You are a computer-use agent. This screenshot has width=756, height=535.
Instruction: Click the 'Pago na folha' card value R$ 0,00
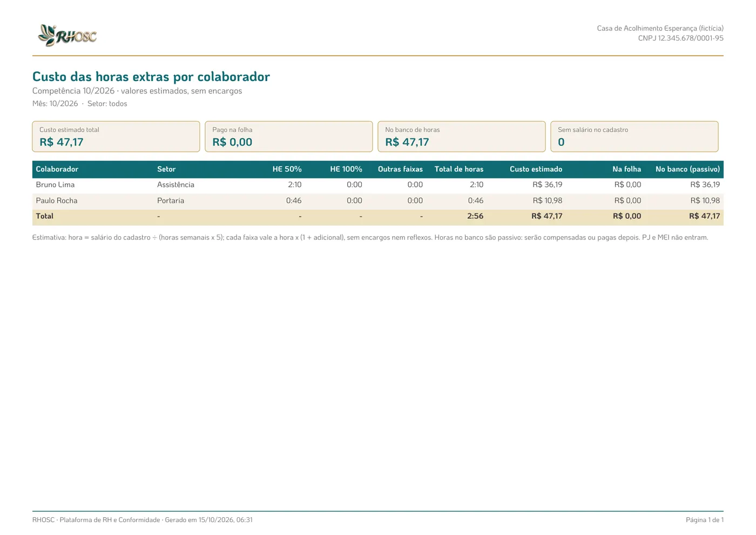click(x=232, y=142)
